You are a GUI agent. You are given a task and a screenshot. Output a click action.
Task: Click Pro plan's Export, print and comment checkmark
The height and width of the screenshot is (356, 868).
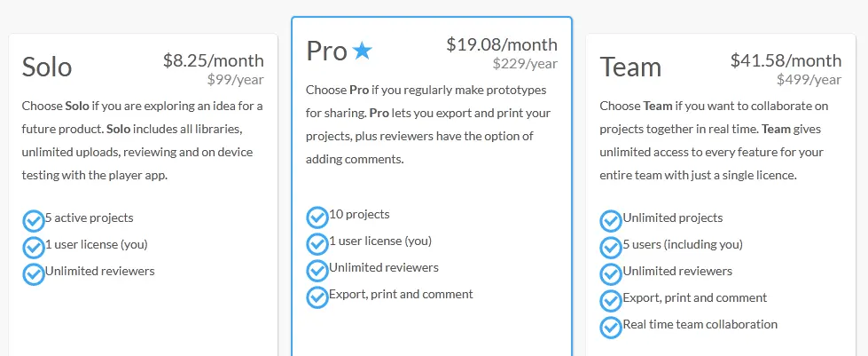click(x=317, y=297)
